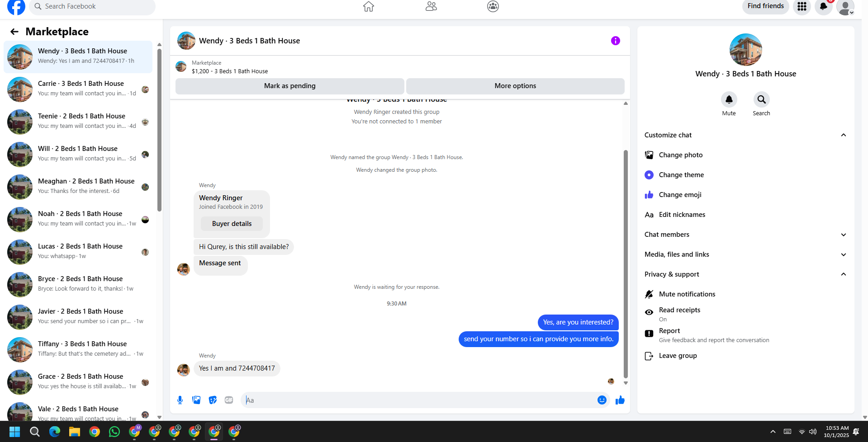Select Edit nicknames option
Screen dimensions: 868x442
click(745, 215)
